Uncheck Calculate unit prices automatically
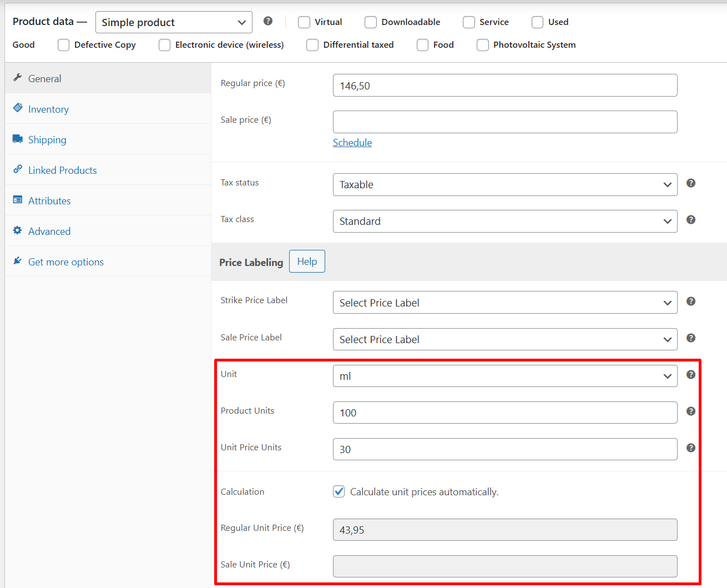This screenshot has width=727, height=588. (x=339, y=491)
